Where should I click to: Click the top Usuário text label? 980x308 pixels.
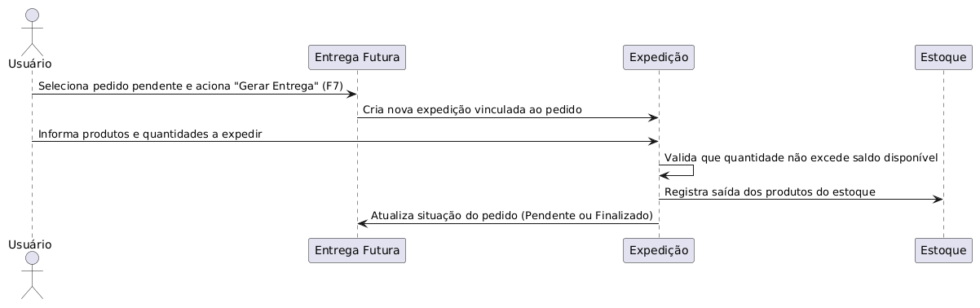pyautogui.click(x=32, y=64)
